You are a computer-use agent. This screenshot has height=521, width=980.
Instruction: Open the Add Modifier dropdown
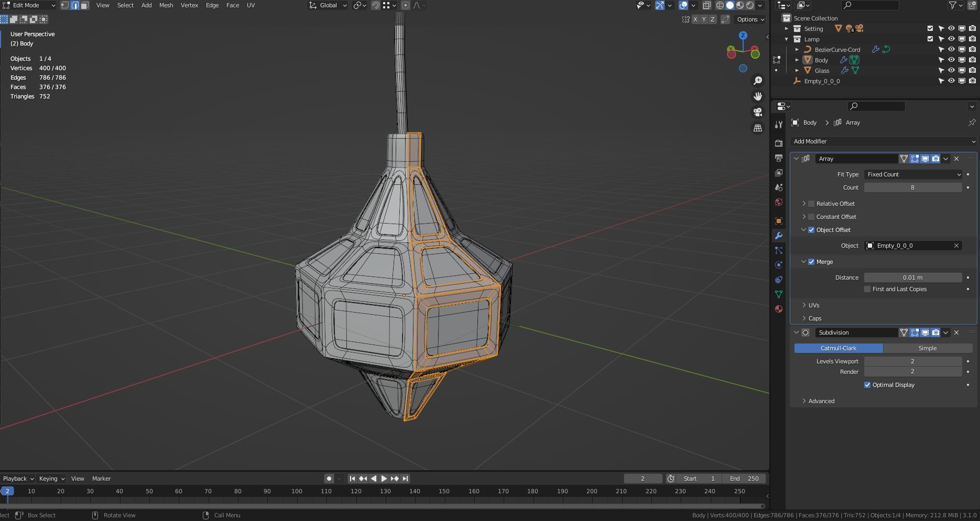[x=884, y=141]
